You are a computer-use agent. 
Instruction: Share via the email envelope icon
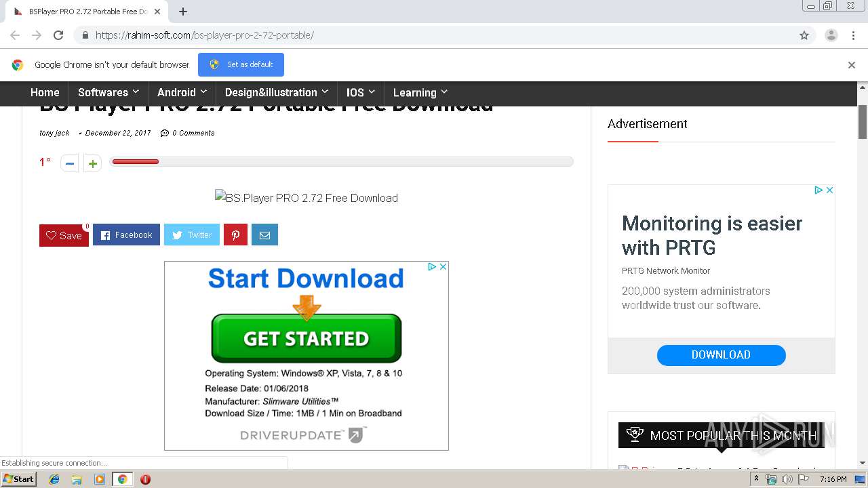[x=264, y=235]
